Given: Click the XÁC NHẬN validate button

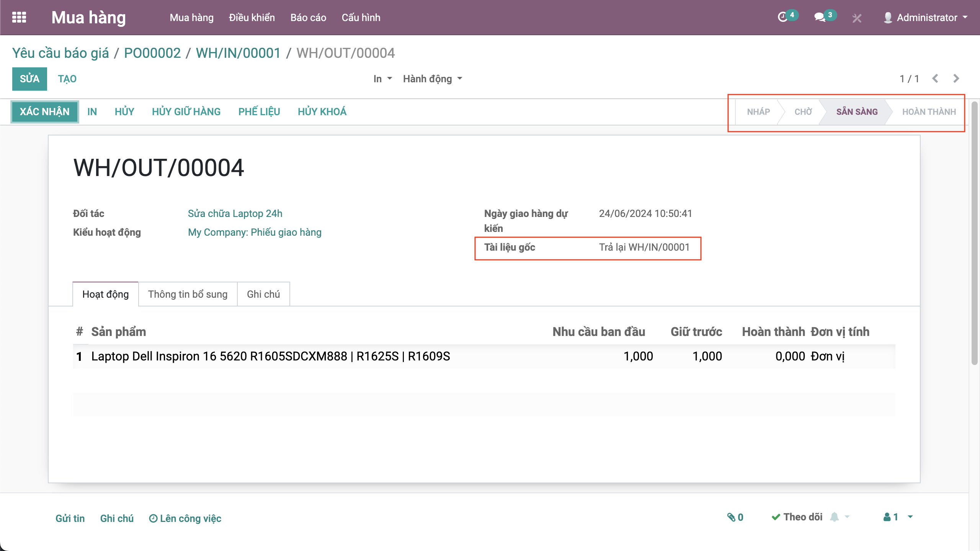Looking at the screenshot, I should [44, 112].
